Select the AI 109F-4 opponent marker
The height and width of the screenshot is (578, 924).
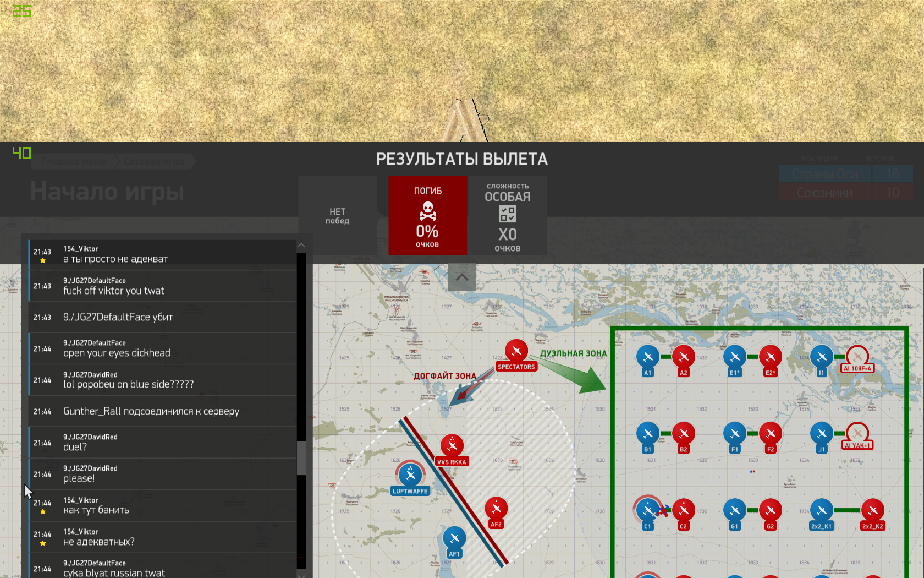point(857,357)
